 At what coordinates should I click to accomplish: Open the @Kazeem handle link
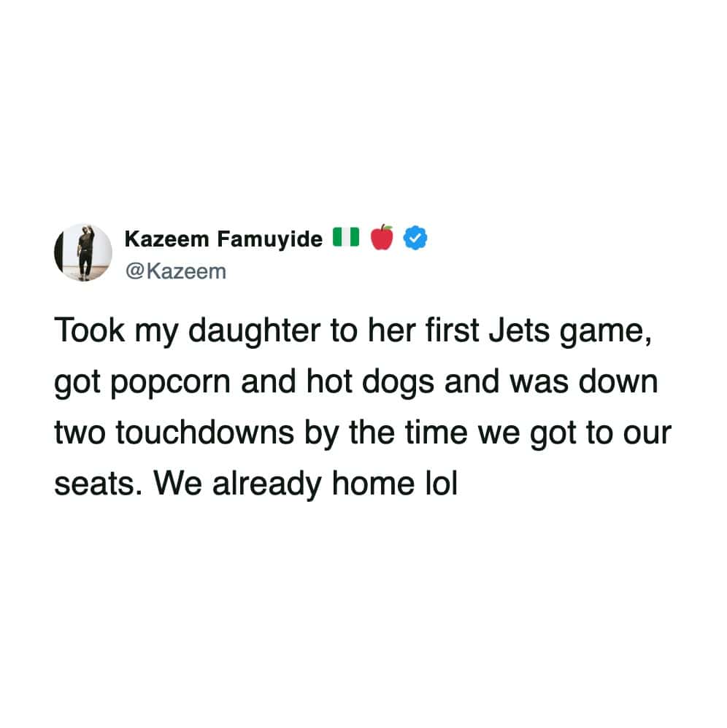pyautogui.click(x=176, y=271)
